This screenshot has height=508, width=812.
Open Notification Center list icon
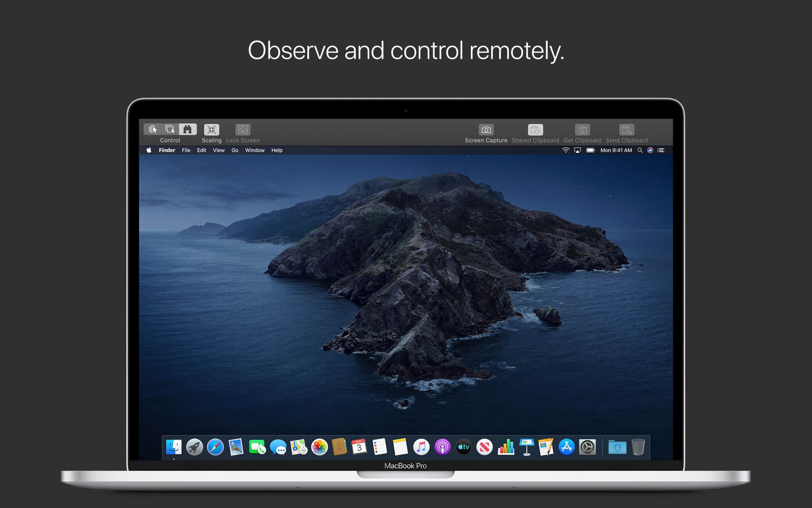click(661, 150)
